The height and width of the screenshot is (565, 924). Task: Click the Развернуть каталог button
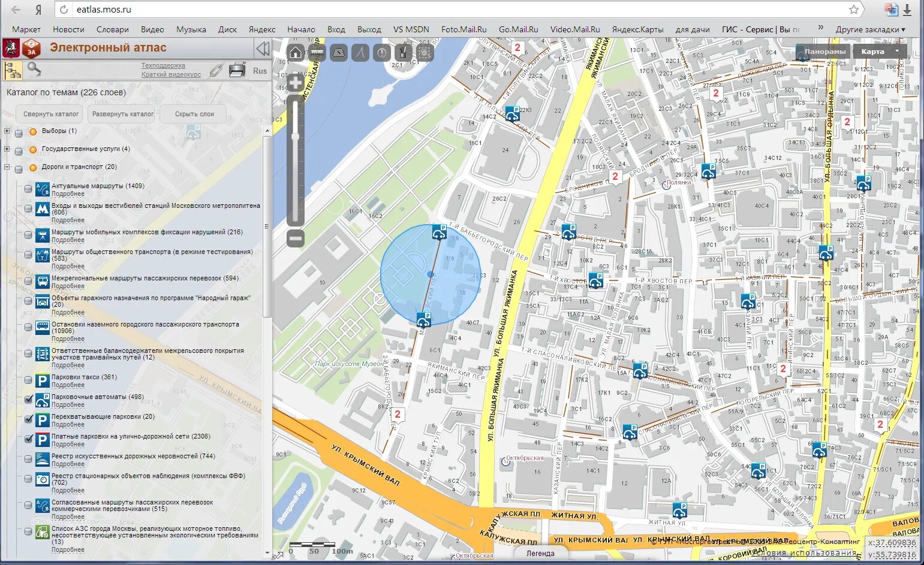pos(122,114)
